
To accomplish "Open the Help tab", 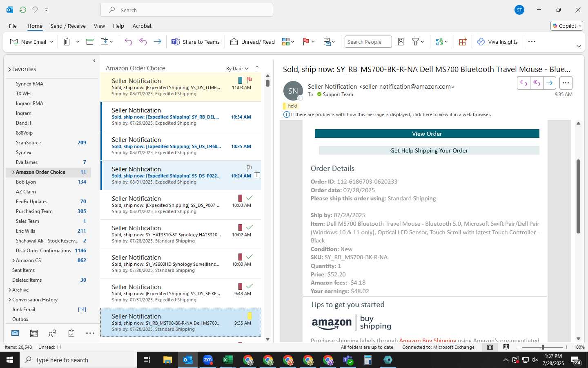I will [x=118, y=26].
